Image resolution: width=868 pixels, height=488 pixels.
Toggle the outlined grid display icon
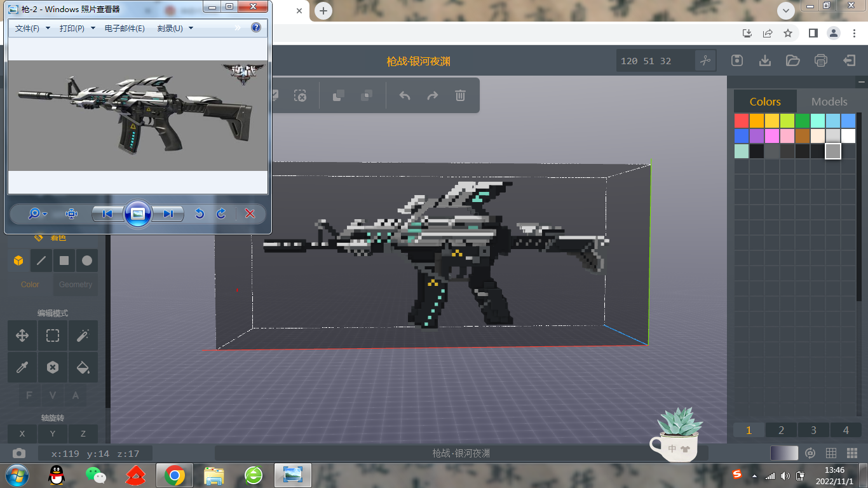click(x=831, y=453)
